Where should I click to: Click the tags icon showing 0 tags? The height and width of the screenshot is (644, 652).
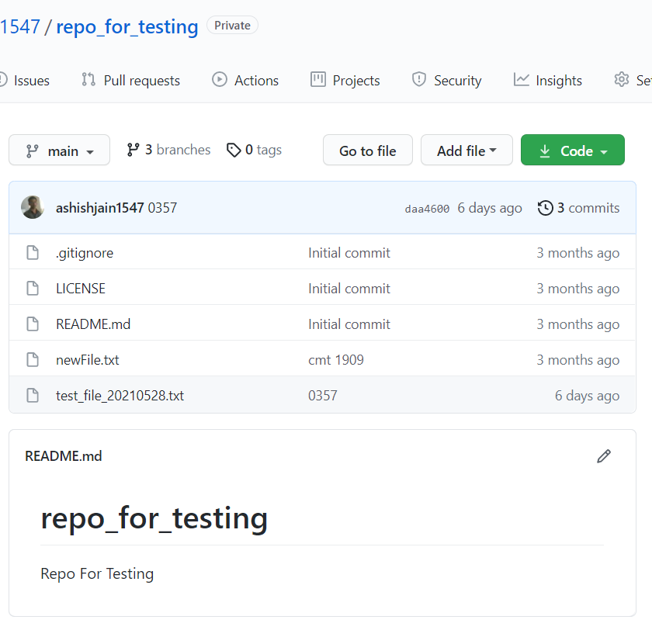coord(234,149)
